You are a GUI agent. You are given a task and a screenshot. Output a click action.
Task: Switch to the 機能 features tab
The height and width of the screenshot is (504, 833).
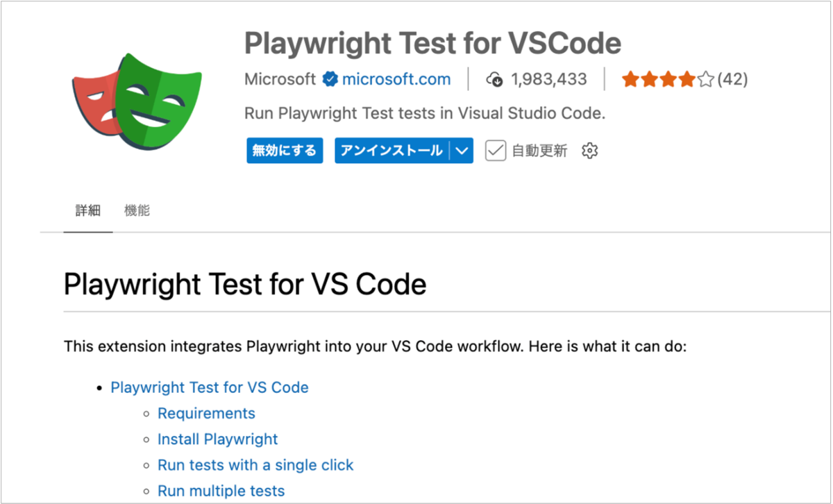[x=137, y=210]
